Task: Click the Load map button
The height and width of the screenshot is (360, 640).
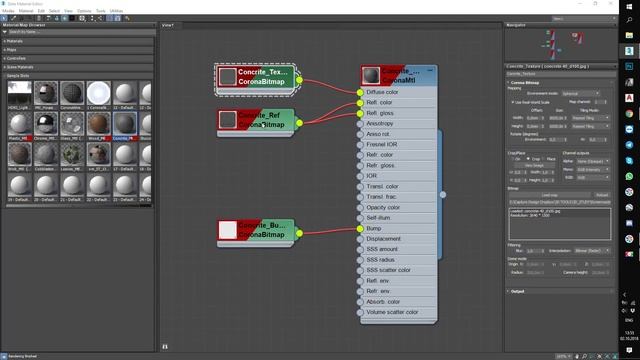Action: (x=549, y=195)
